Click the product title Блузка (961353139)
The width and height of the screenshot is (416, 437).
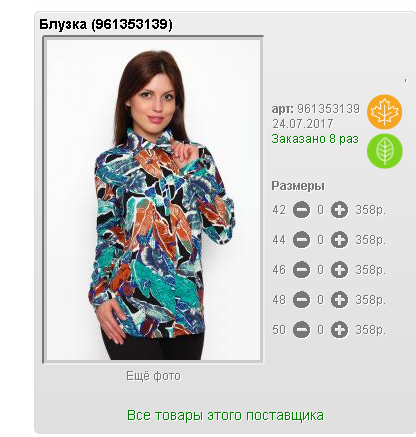point(106,24)
